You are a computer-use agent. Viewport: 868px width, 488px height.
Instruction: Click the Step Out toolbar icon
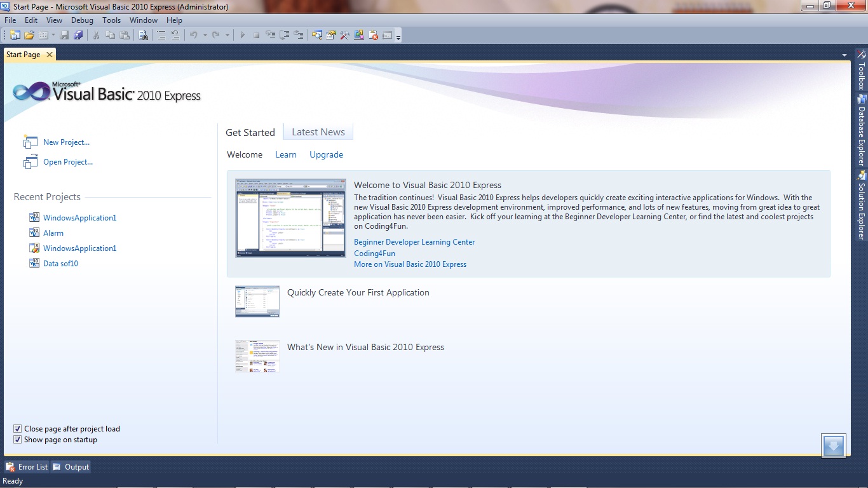299,36
